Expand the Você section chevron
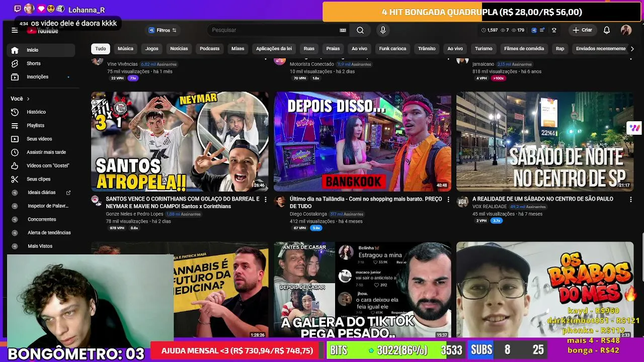644x362 pixels. point(28,99)
